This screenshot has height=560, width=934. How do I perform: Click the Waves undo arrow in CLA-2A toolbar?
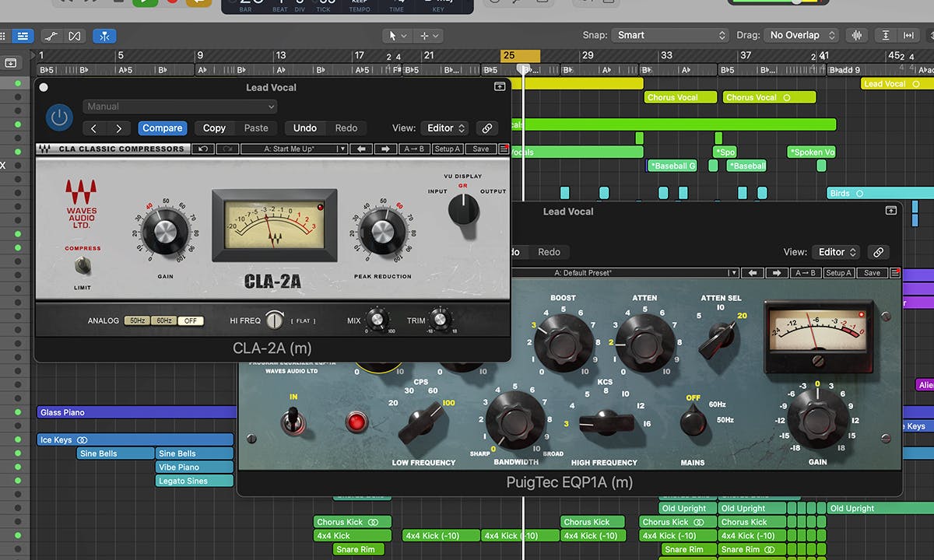(202, 149)
